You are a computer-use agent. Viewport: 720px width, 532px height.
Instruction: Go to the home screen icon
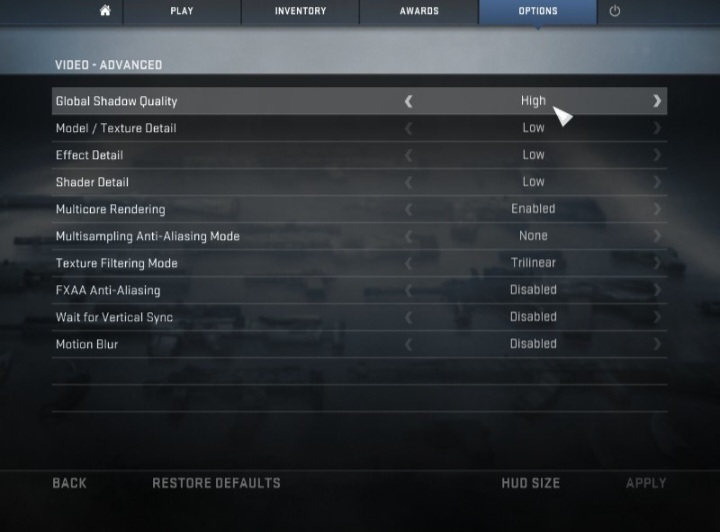click(x=105, y=11)
